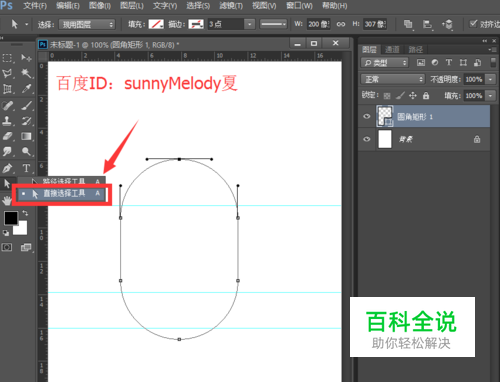
Task: Hide the 圆角矩形 1 layer
Action: [367, 116]
